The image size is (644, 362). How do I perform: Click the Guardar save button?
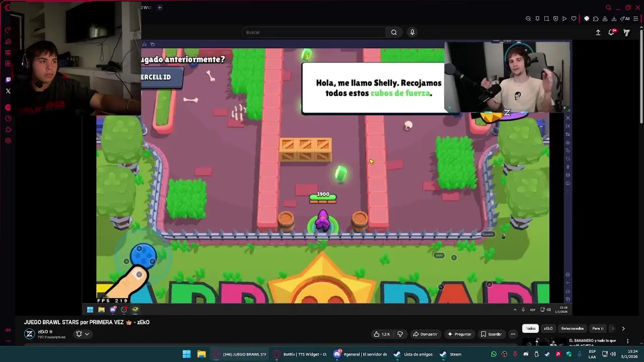(491, 334)
